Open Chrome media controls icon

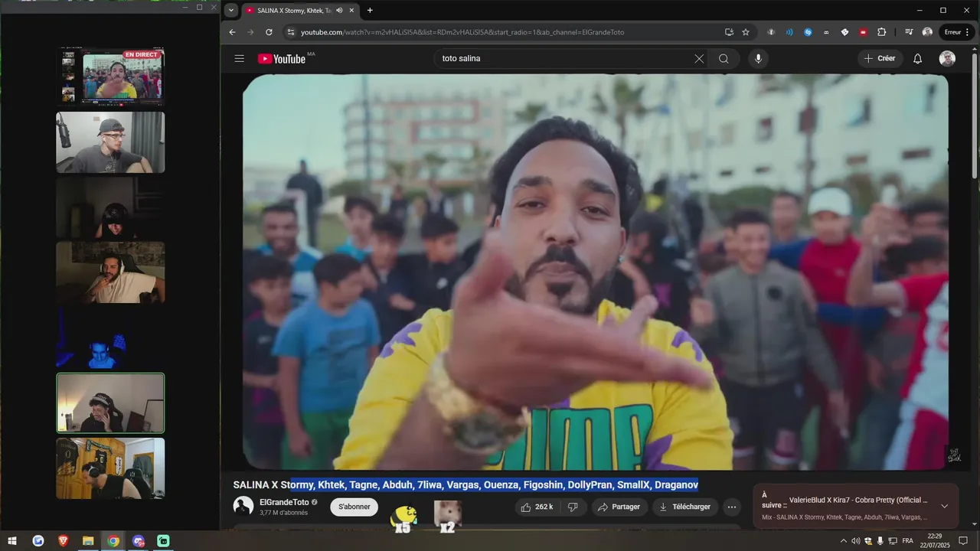[x=909, y=32]
